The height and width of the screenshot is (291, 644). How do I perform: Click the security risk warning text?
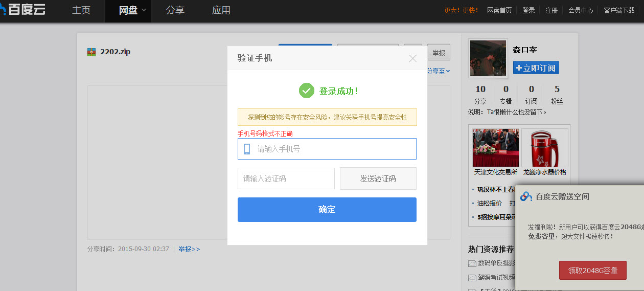coord(327,117)
